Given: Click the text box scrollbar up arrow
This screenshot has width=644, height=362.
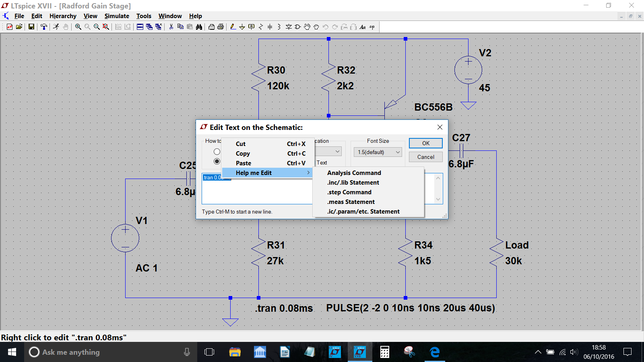Looking at the screenshot, I should tap(438, 177).
